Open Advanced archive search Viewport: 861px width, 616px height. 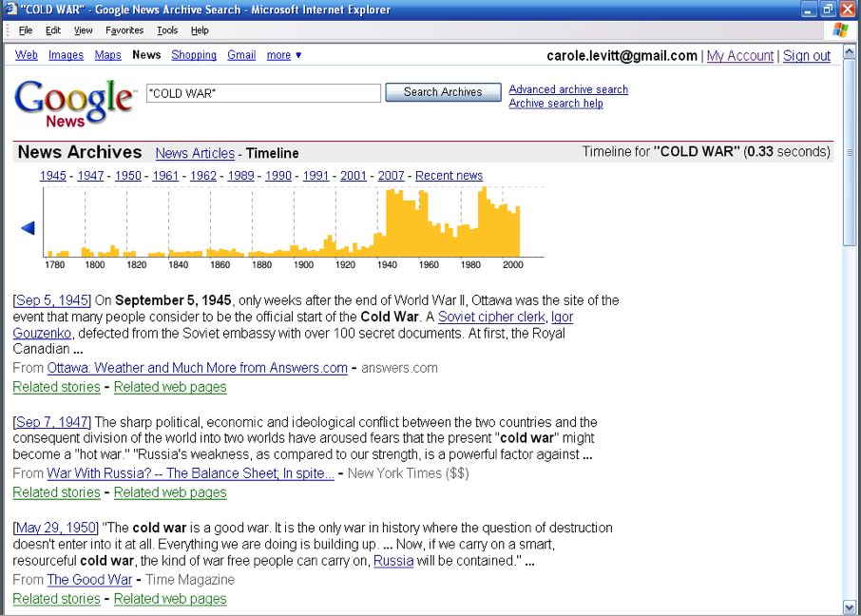568,89
